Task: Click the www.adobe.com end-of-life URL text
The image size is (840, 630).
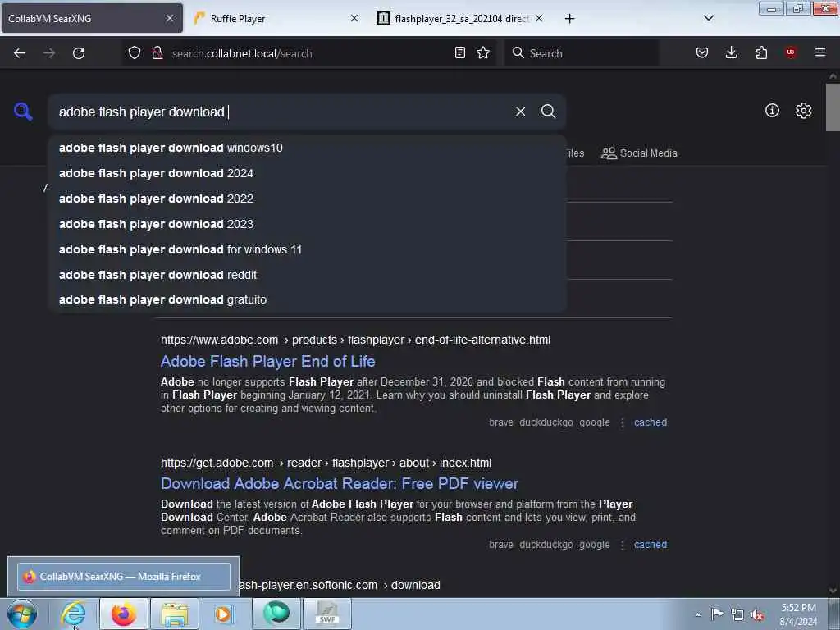Action: coord(355,340)
